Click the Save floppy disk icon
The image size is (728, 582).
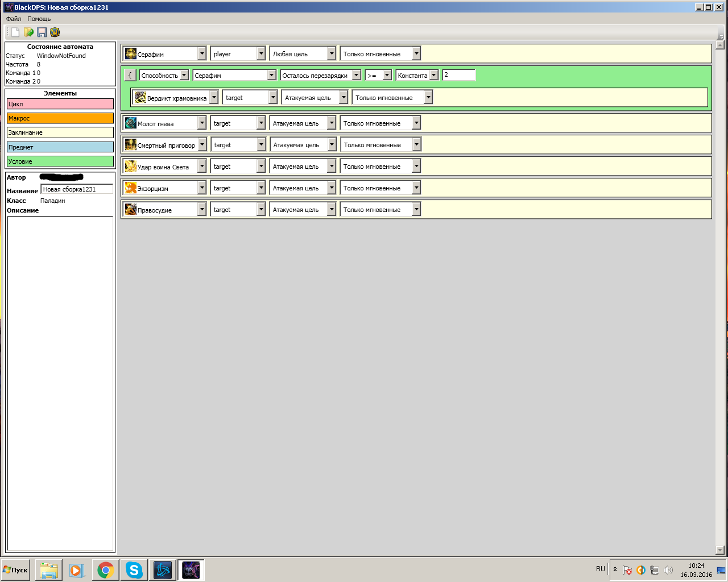42,32
